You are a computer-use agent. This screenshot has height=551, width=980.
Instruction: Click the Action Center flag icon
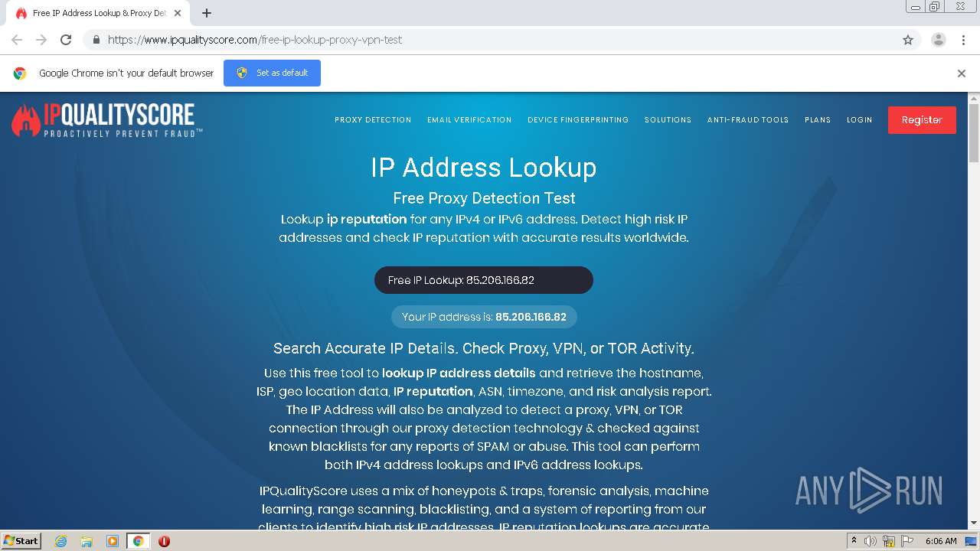coord(907,541)
